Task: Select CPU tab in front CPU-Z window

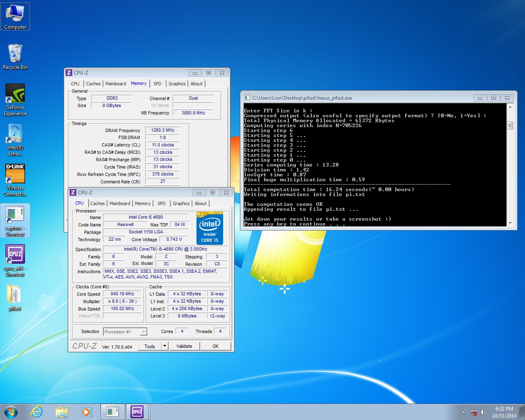Action: point(80,203)
